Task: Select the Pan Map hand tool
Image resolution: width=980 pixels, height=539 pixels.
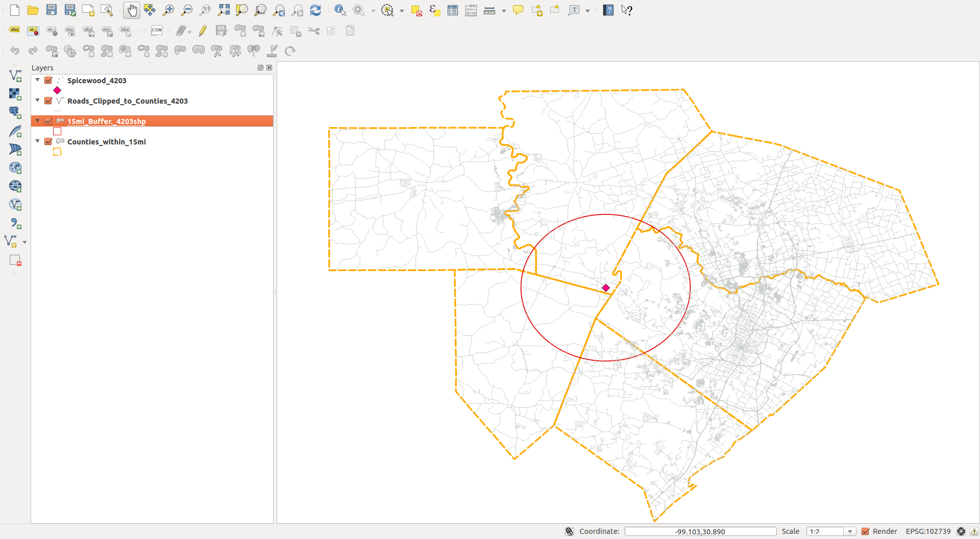Action: click(x=132, y=10)
